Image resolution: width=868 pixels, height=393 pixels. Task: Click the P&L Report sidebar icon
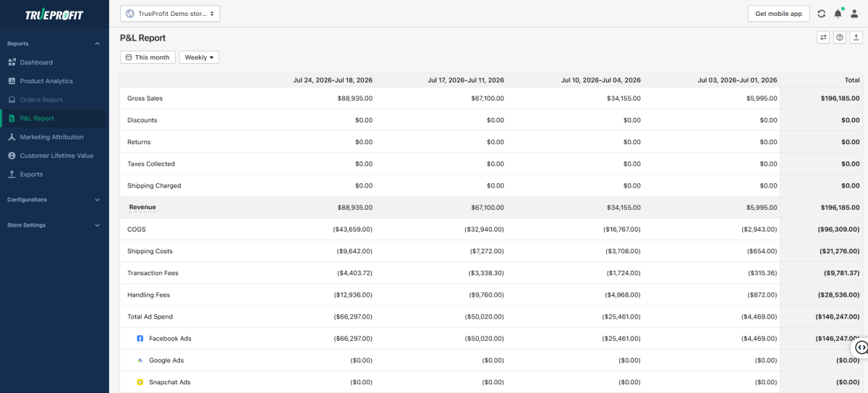point(12,118)
